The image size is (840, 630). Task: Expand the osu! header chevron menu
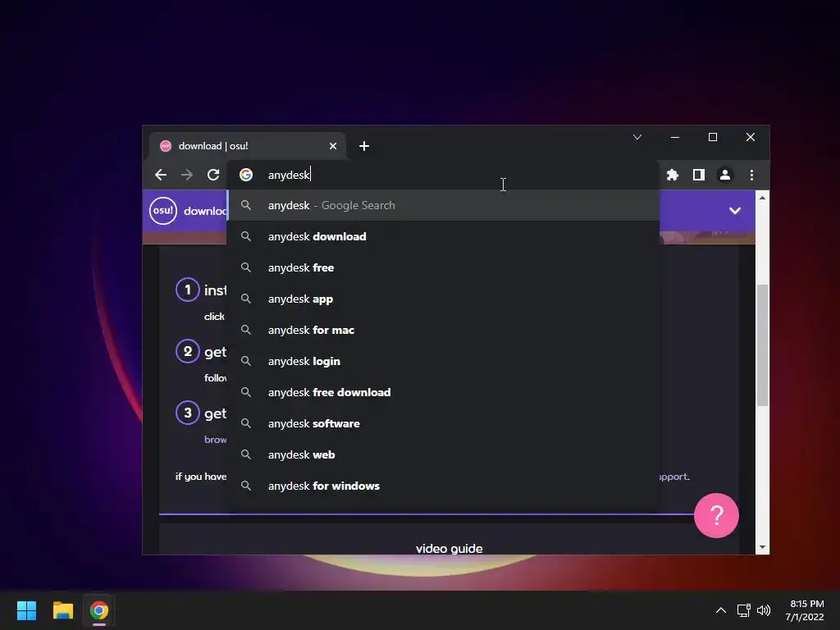pyautogui.click(x=735, y=211)
